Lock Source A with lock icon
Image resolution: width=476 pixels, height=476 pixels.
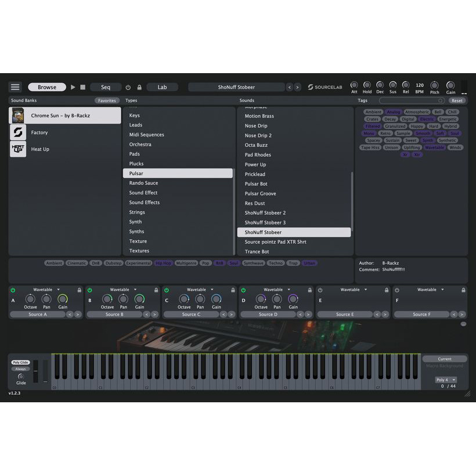click(79, 290)
